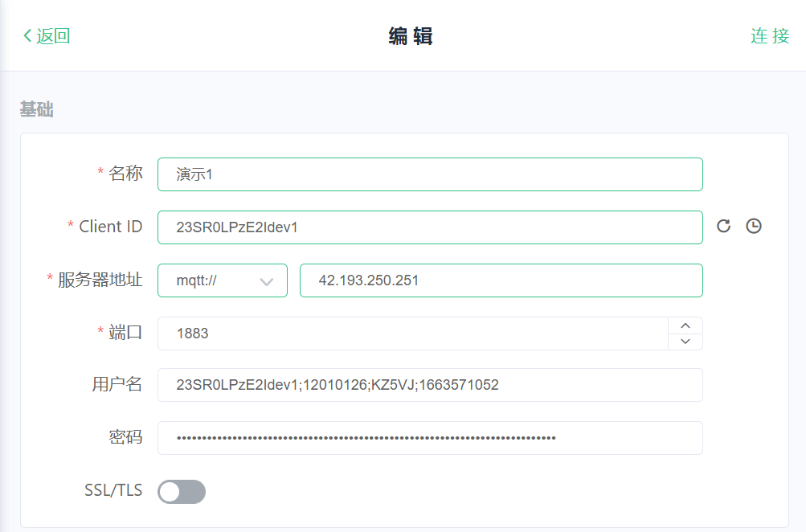Viewport: 806px width, 532px height.
Task: Toggle the SSL/TLS switch
Action: pyautogui.click(x=182, y=492)
